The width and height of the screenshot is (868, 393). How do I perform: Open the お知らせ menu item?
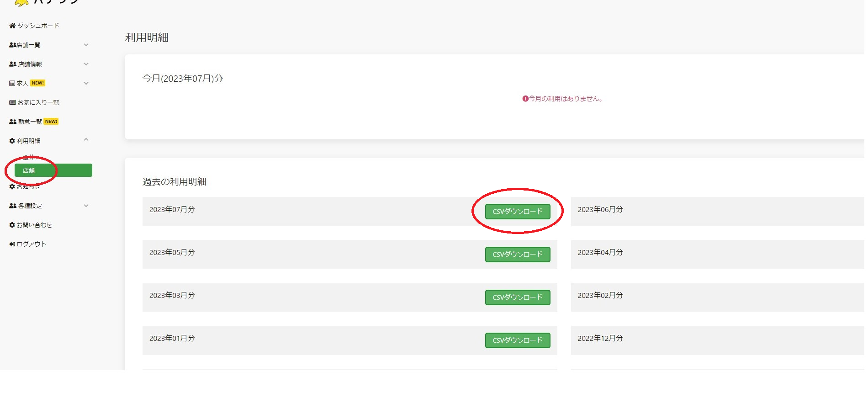click(x=28, y=186)
